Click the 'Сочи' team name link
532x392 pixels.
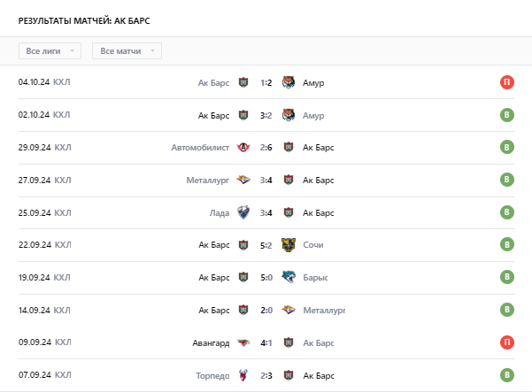313,245
